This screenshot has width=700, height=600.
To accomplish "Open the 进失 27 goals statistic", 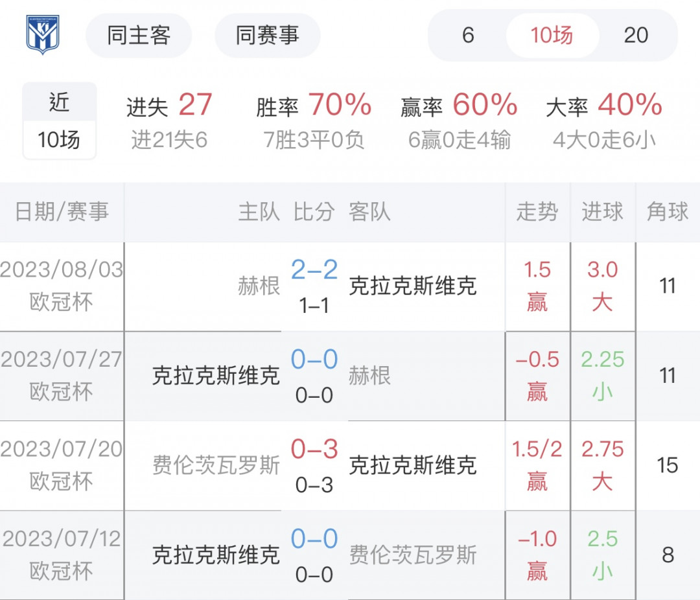I will (x=169, y=121).
